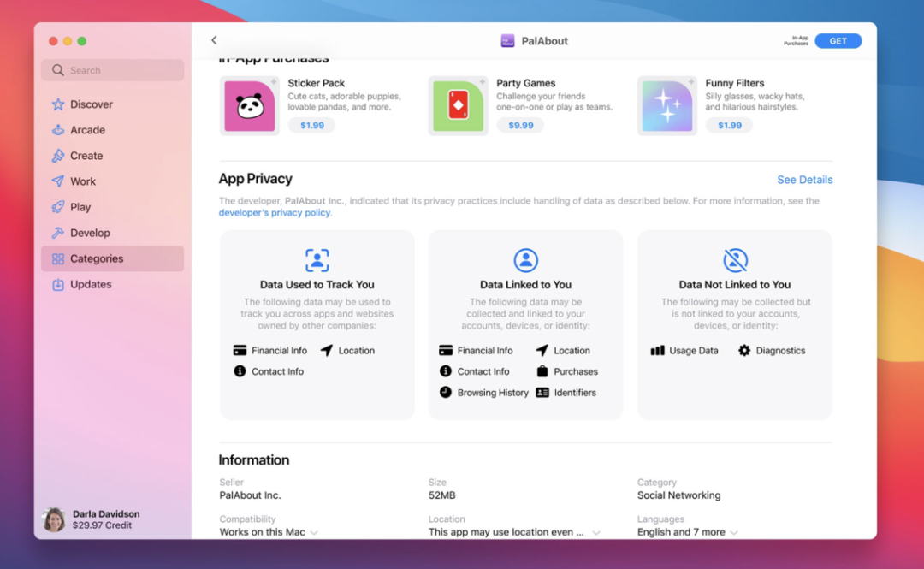Open the Sticker Pack panda icon
924x569 pixels.
click(250, 106)
